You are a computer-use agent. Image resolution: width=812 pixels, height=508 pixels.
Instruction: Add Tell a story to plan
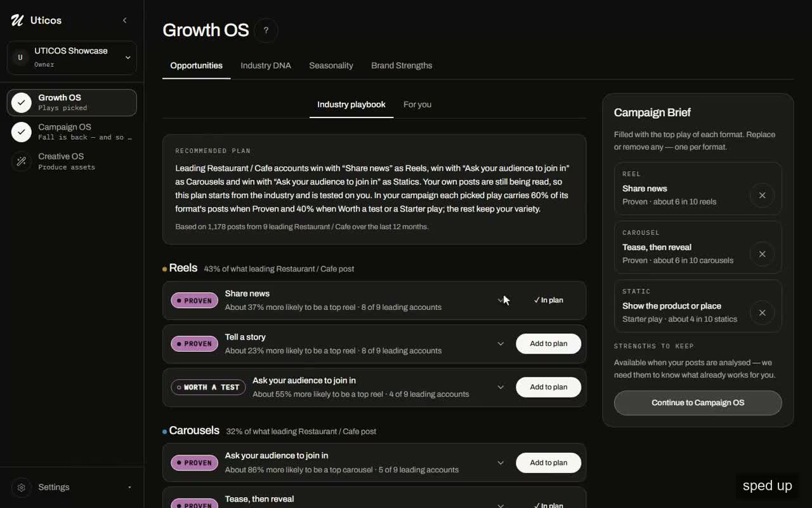548,344
